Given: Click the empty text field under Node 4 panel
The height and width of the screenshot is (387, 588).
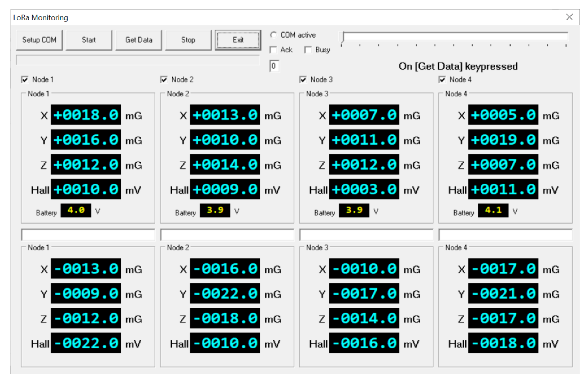Looking at the screenshot, I should 505,235.
